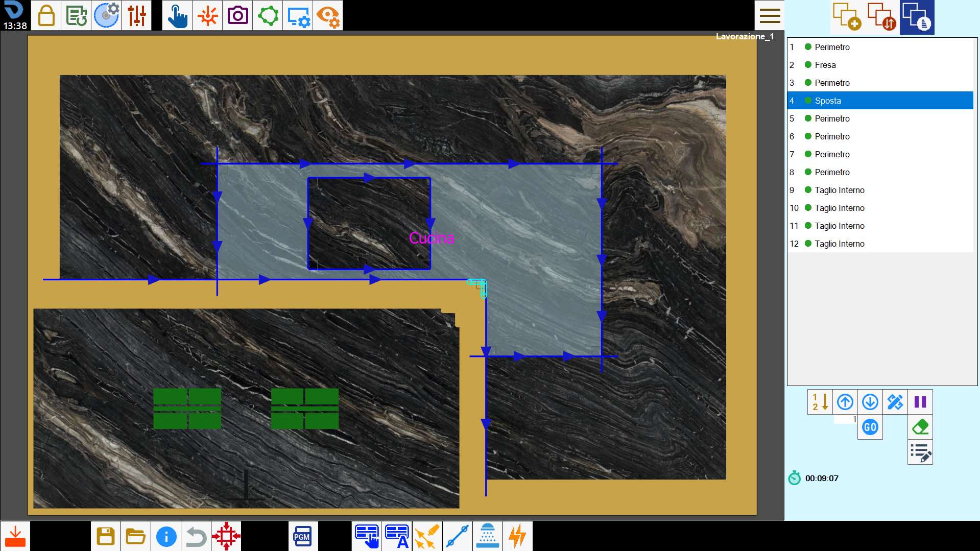Select row 1 Perimetro
This screenshot has width=980, height=551.
pos(880,47)
